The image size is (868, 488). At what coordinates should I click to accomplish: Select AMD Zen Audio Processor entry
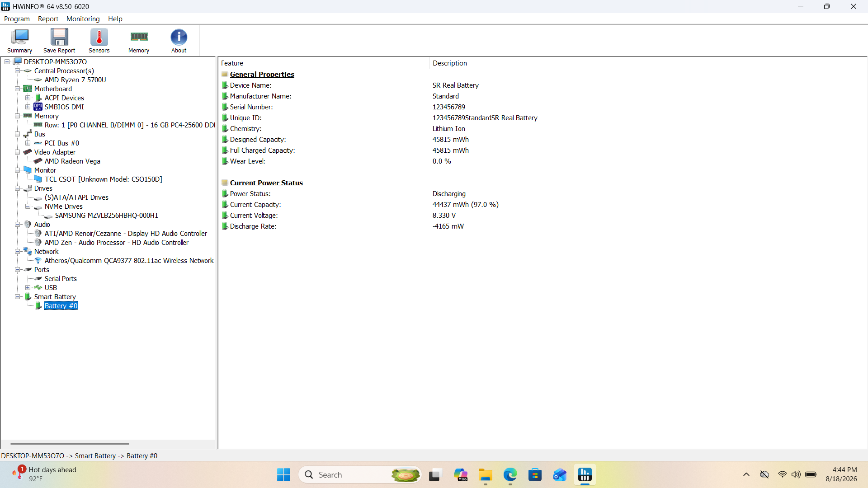click(x=116, y=242)
